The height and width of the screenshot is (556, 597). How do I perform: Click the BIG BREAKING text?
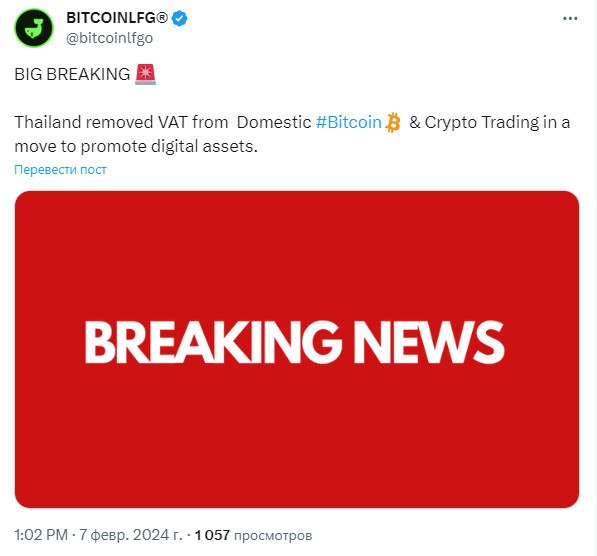[72, 74]
